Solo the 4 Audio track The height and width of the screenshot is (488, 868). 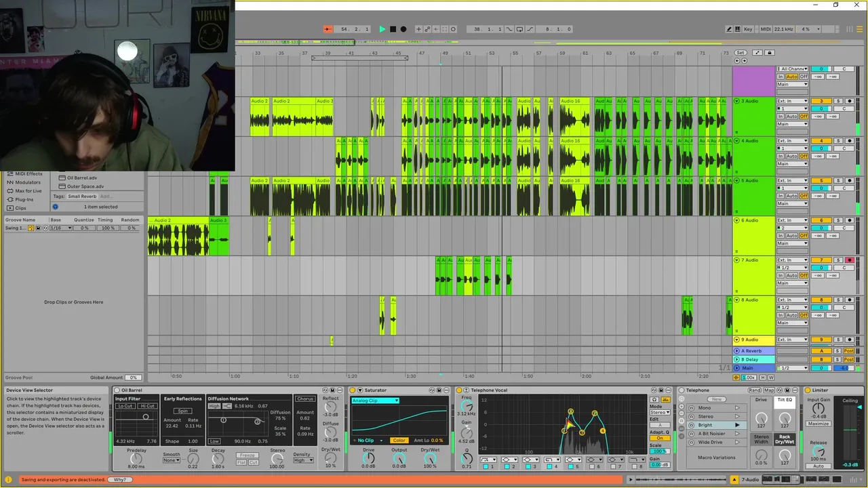point(838,141)
